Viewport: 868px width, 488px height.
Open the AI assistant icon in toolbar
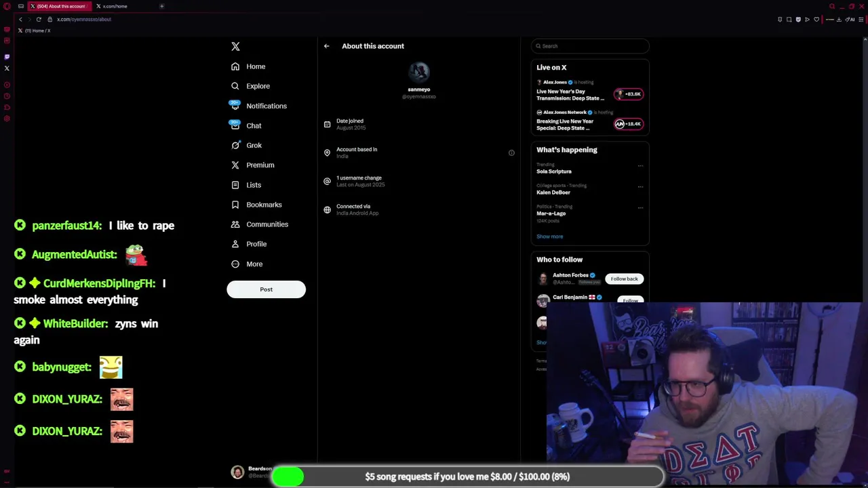(x=850, y=20)
